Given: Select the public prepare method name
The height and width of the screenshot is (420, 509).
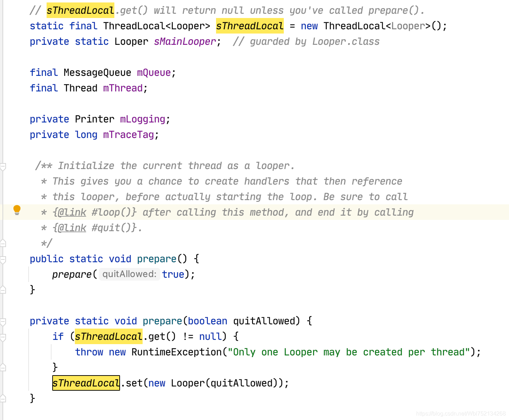Looking at the screenshot, I should coord(156,259).
